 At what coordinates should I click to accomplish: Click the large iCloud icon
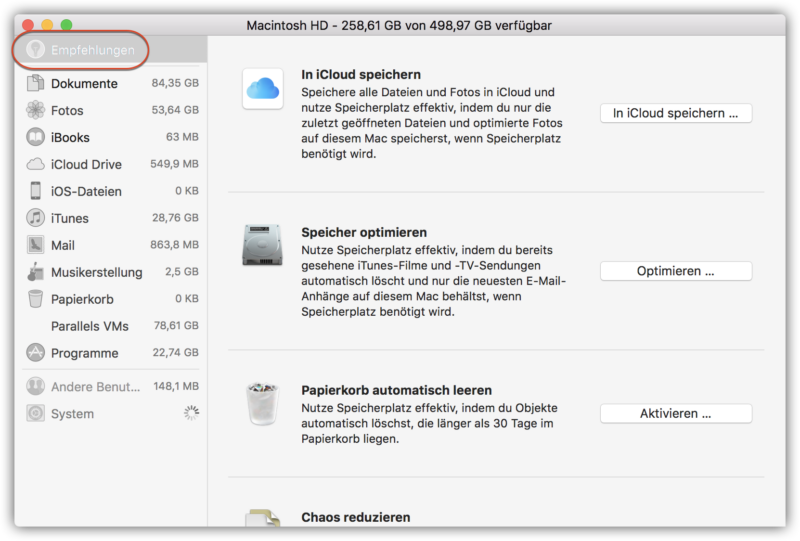263,89
